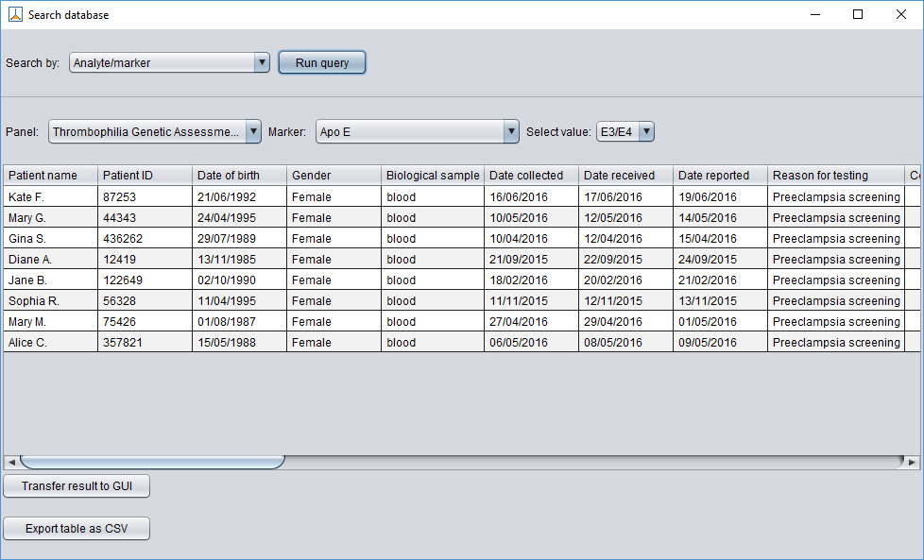Click the Select value dropdown arrow icon
Viewport: 924px width, 560px height.
[645, 131]
